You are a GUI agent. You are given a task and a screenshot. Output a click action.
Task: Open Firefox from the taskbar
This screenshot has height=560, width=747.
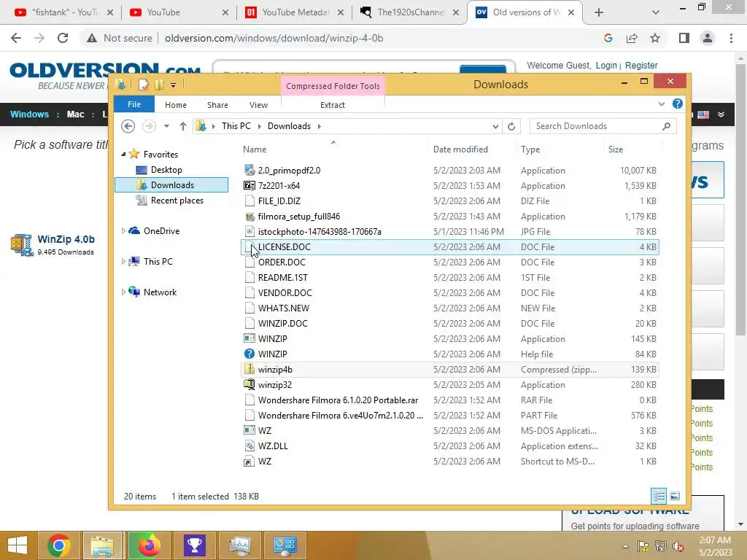click(x=149, y=545)
